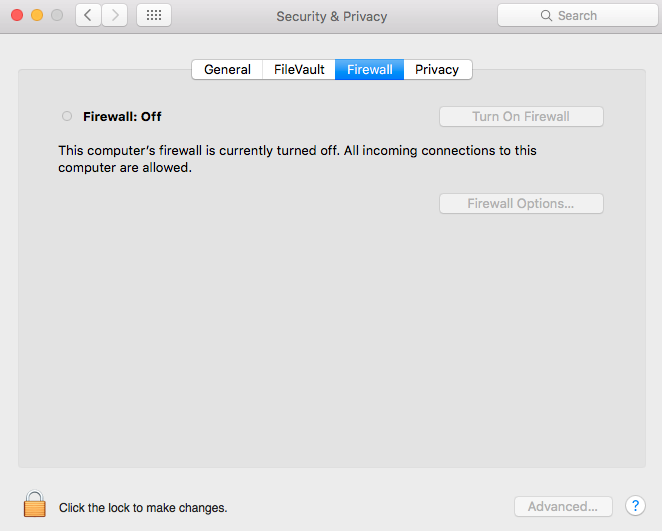Open help with the question mark button
Screen dimensions: 662x531
click(635, 506)
